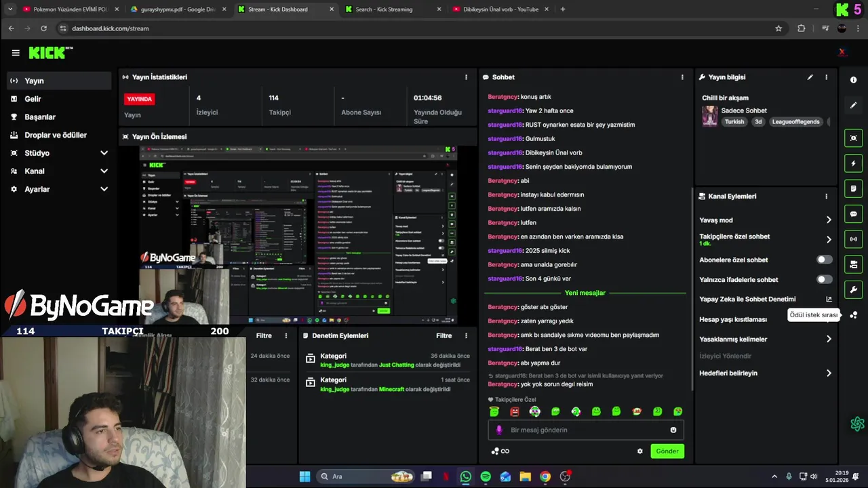Click the Gönder send button
This screenshot has width=868, height=488.
[x=667, y=451]
